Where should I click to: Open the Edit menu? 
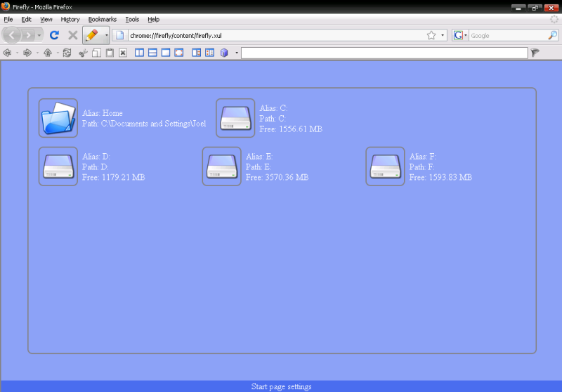point(26,20)
